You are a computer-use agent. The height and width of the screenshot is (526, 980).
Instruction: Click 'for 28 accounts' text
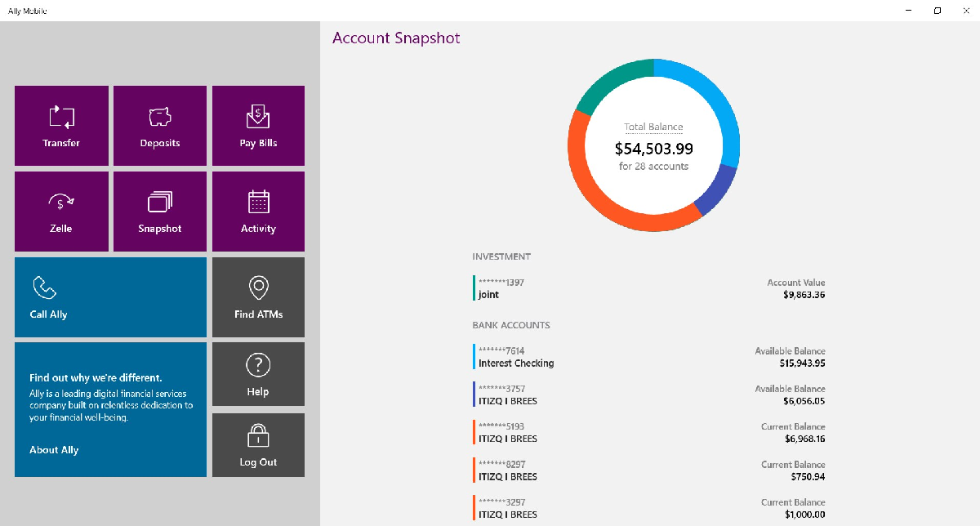pyautogui.click(x=653, y=167)
